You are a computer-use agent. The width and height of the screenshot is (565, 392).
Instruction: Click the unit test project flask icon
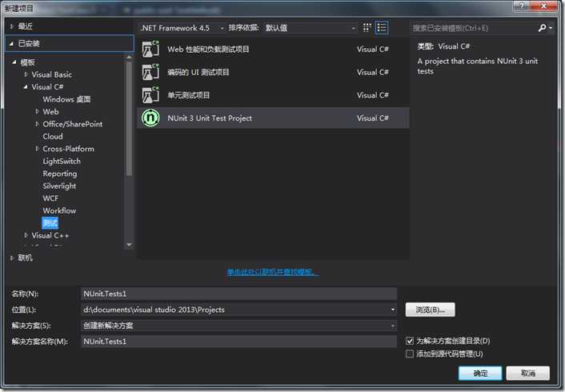[x=150, y=95]
